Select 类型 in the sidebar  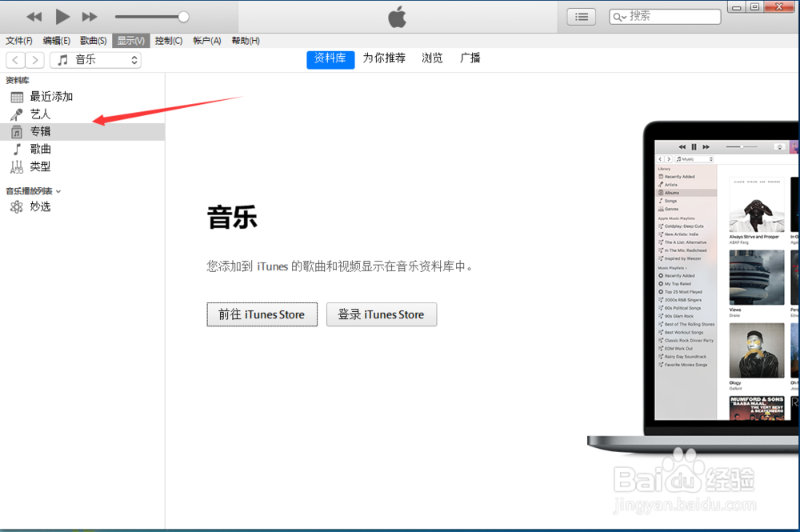[x=82, y=166]
